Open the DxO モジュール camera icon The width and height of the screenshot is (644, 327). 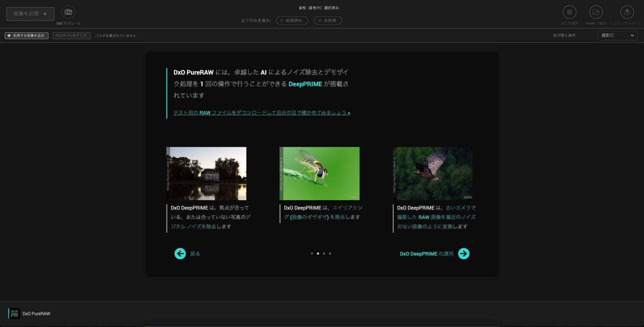tap(68, 12)
